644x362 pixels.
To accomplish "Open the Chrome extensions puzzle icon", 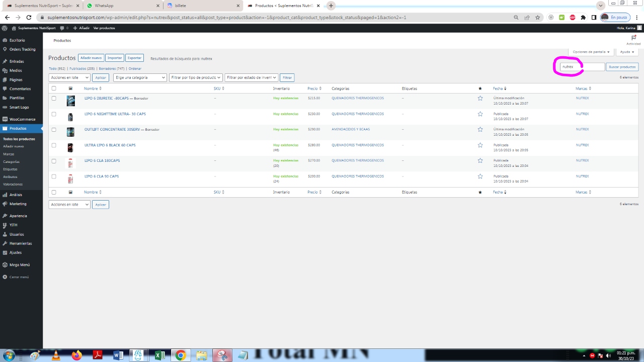I will click(583, 17).
